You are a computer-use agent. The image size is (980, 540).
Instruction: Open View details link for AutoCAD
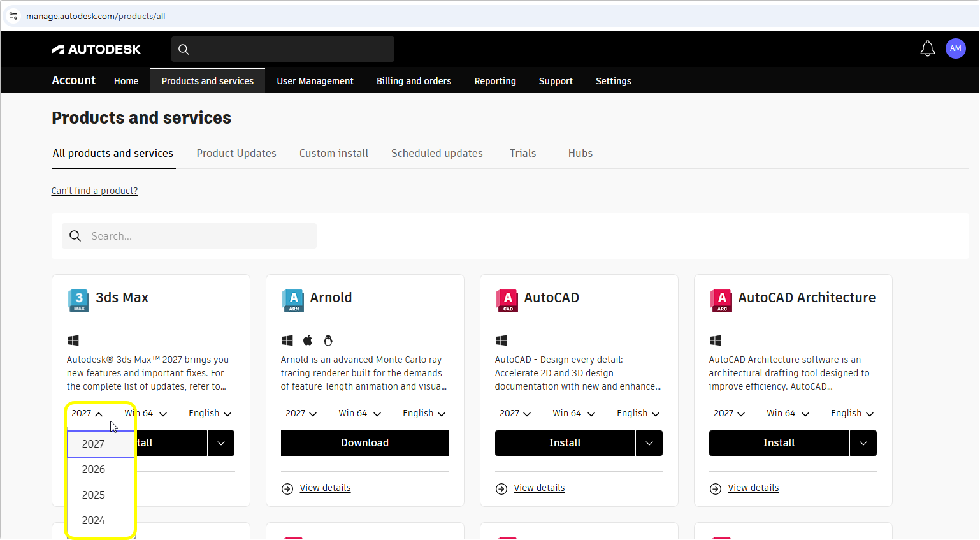(540, 488)
